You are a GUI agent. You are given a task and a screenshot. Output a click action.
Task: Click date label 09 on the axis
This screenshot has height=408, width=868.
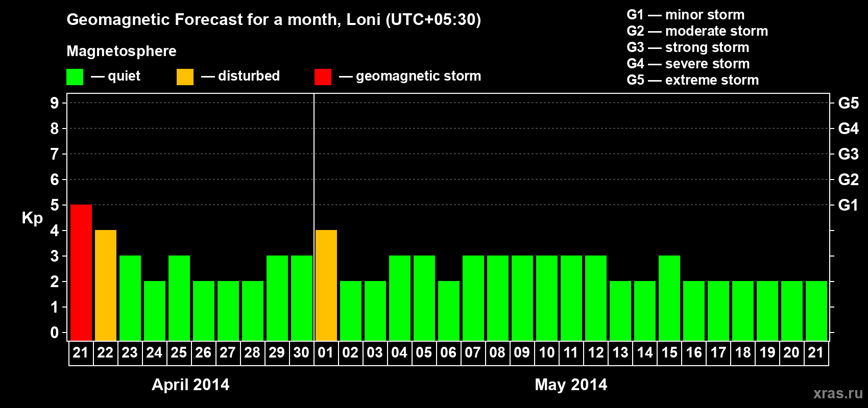522,352
